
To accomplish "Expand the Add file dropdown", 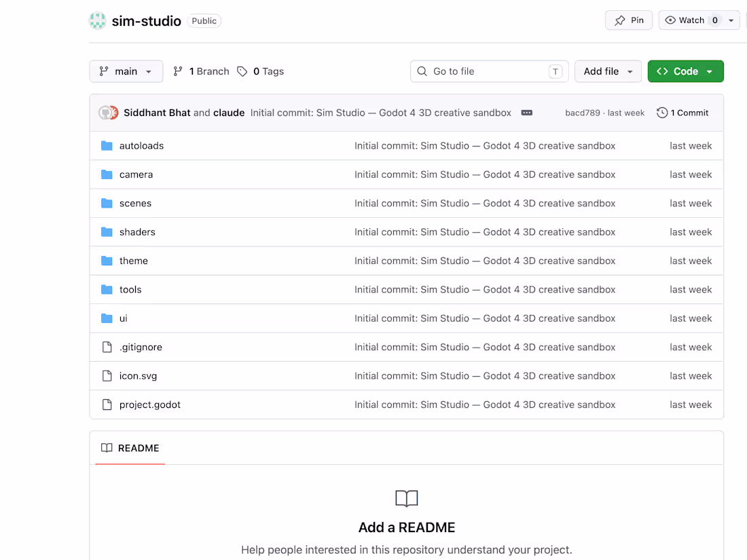I will [608, 71].
